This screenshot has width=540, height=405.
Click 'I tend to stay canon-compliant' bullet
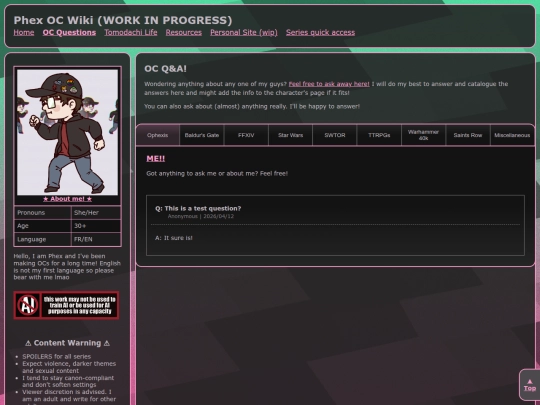tap(68, 381)
